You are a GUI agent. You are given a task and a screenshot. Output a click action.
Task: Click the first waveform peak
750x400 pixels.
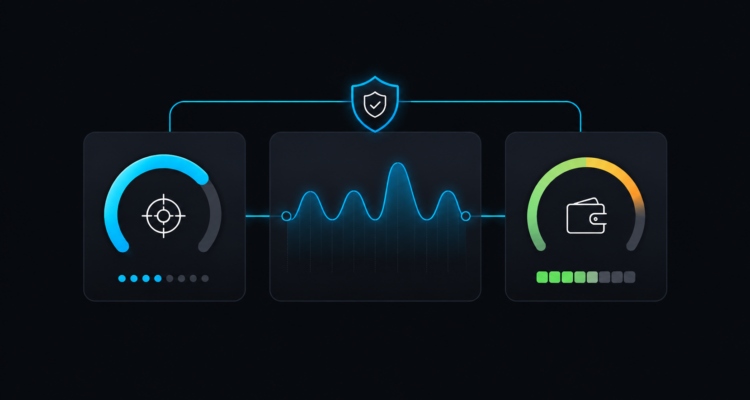coord(310,192)
